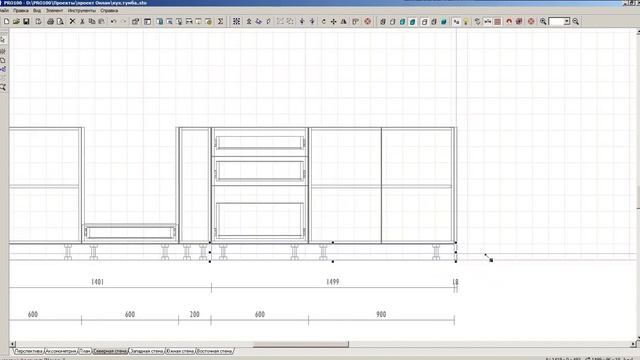Image resolution: width=640 pixels, height=360 pixels.
Task: Click the red circular icon left of the zoom-in magnifier
Action: pyautogui.click(x=531, y=21)
